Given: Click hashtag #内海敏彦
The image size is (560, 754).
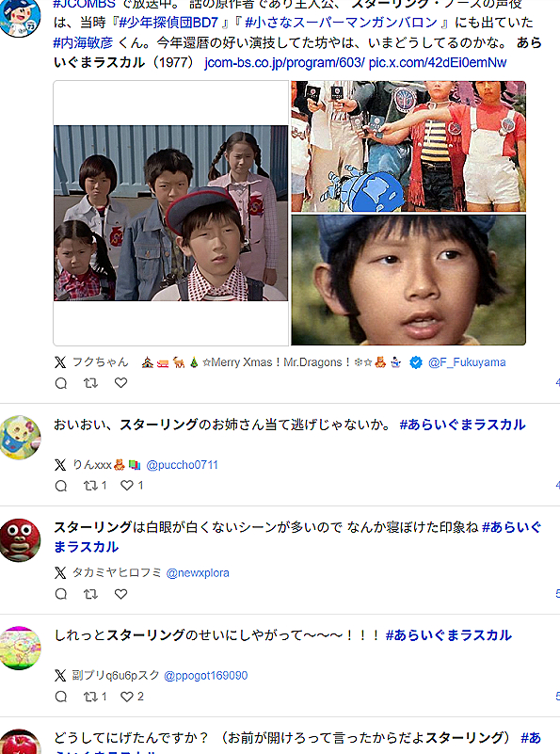Looking at the screenshot, I should (83, 42).
